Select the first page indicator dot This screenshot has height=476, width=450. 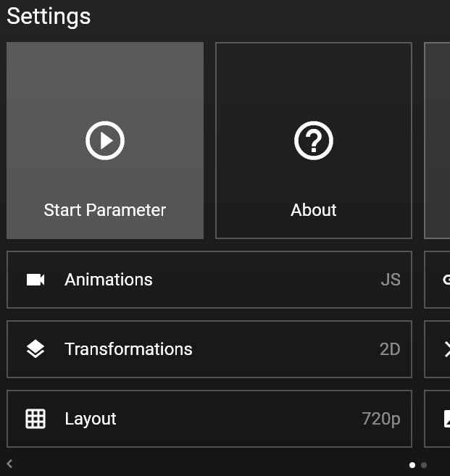pyautogui.click(x=412, y=464)
